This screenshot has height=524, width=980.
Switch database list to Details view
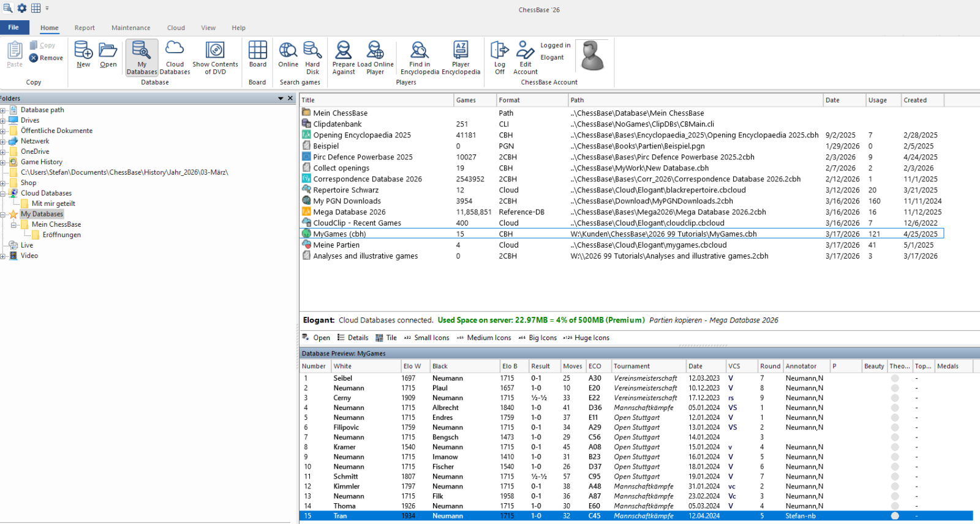(x=353, y=338)
